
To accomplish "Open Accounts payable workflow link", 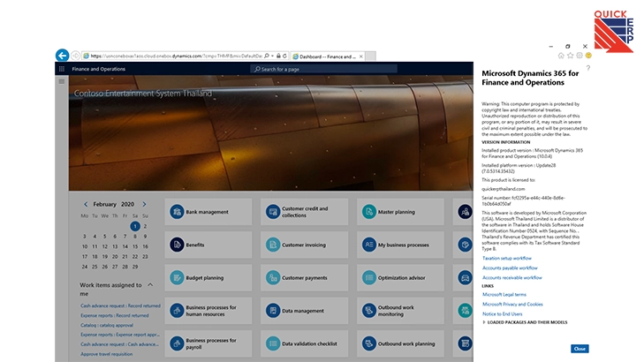I will [x=510, y=268].
